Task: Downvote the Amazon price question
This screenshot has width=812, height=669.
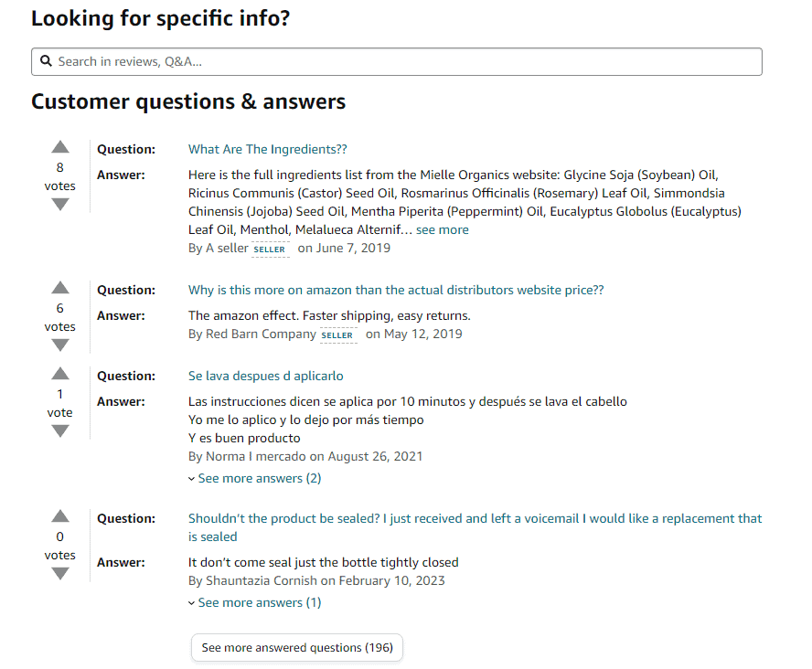Action: click(60, 345)
